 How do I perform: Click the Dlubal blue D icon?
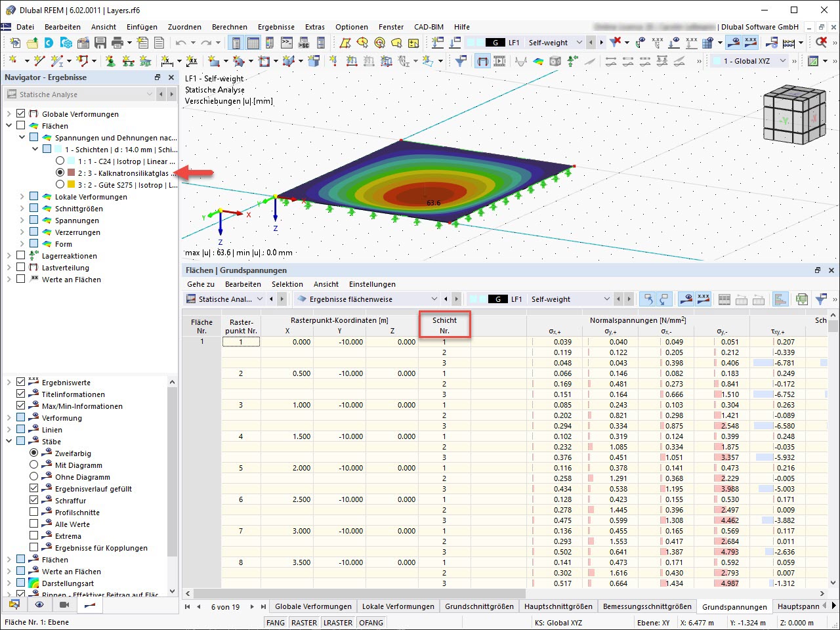49,43
